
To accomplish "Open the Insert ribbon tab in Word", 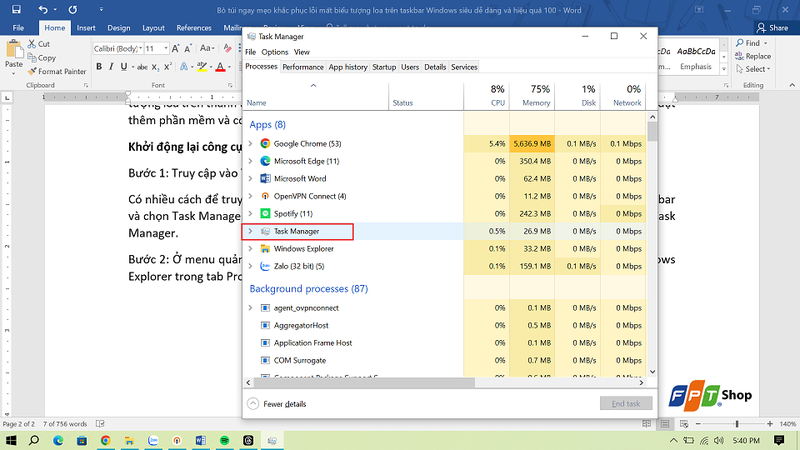I will (x=86, y=28).
